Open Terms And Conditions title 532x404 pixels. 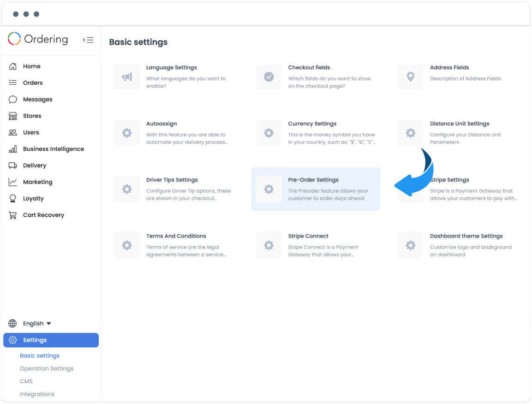click(x=176, y=236)
